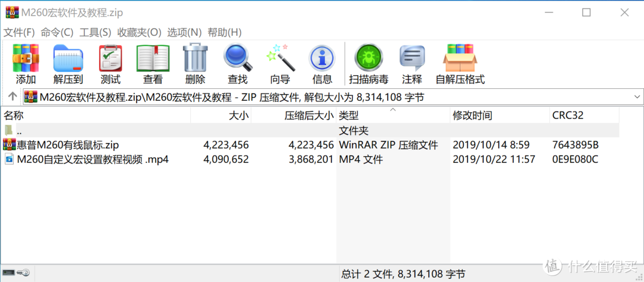Click the CRC32 value 0E9E080C
The width and height of the screenshot is (644, 282).
(575, 159)
